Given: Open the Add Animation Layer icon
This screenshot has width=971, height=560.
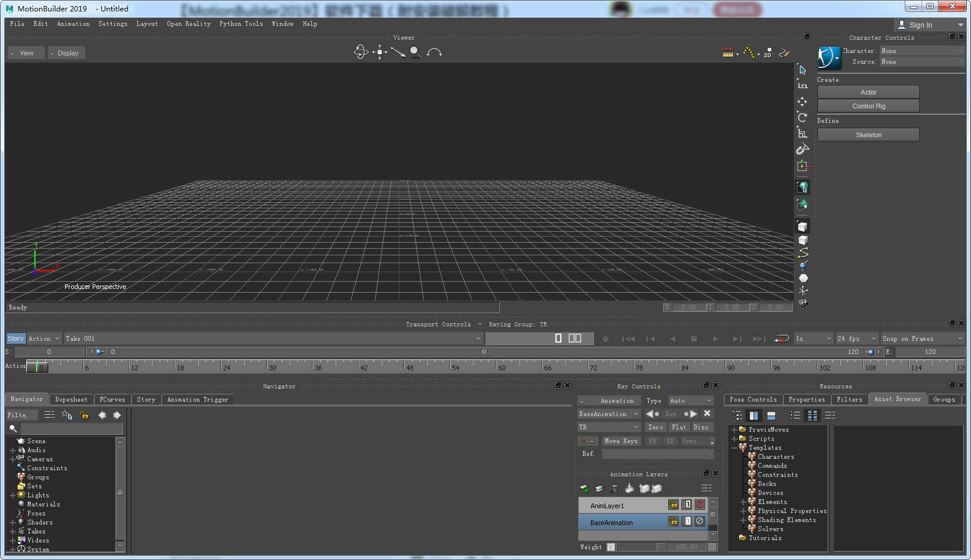Looking at the screenshot, I should pos(584,488).
